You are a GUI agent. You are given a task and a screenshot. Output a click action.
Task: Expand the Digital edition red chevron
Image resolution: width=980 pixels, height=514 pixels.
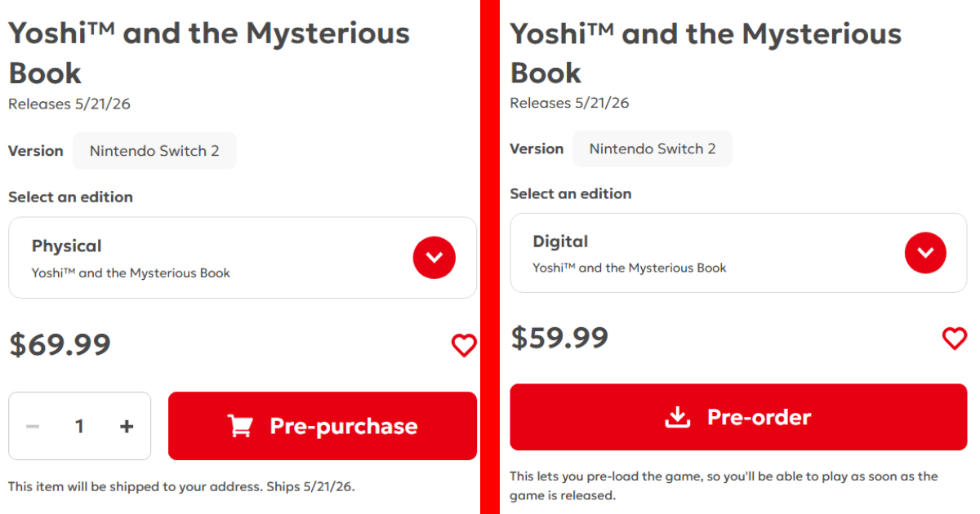click(x=925, y=253)
